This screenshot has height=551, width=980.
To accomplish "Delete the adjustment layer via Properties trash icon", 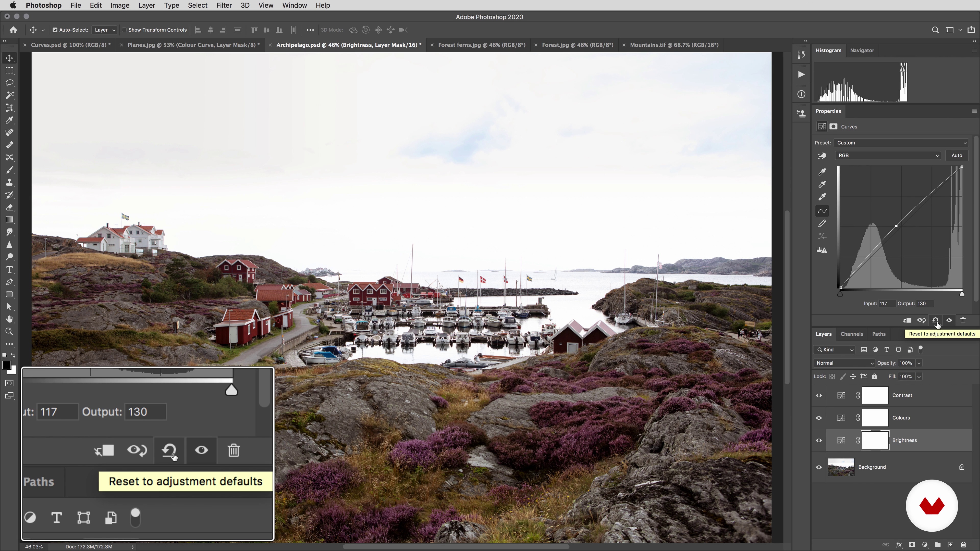I will point(963,321).
